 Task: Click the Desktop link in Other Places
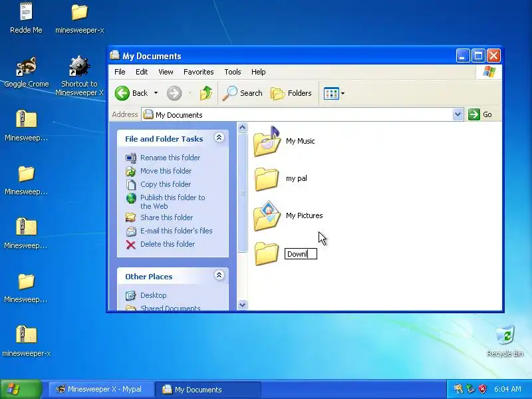154,295
